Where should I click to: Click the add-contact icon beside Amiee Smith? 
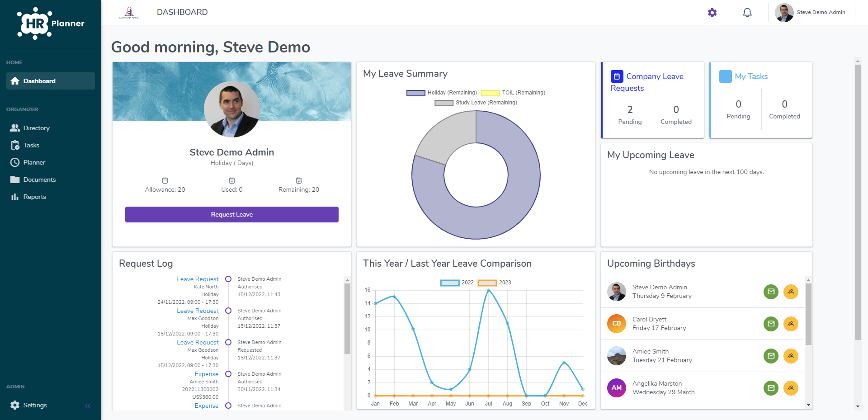coord(791,356)
